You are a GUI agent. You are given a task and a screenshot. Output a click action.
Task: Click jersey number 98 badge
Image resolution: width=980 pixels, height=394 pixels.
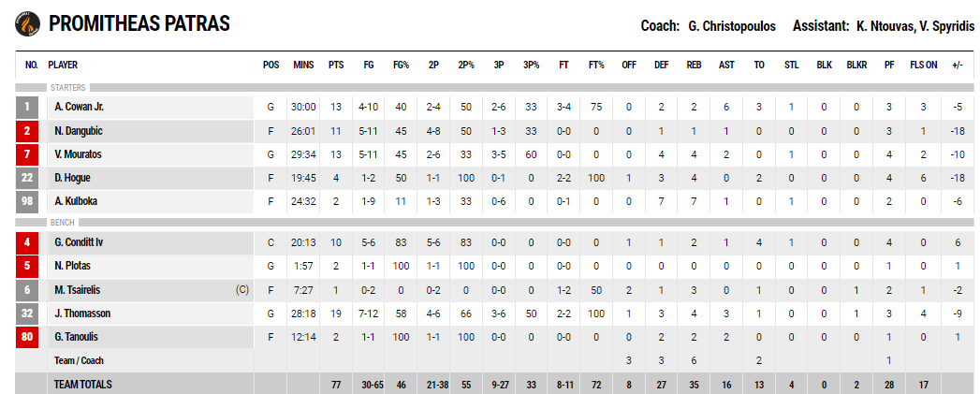[x=27, y=201]
